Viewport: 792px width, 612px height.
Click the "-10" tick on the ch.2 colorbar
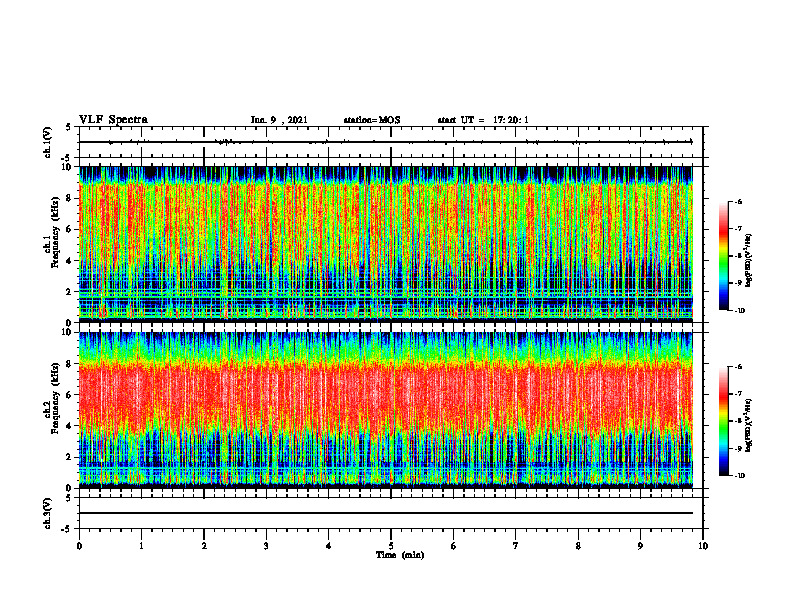[739, 476]
